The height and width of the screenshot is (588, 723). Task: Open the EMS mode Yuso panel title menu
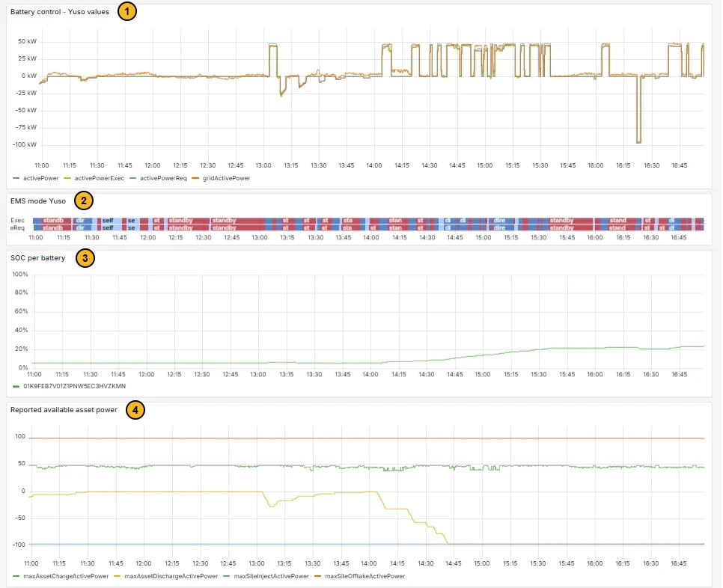(38, 201)
